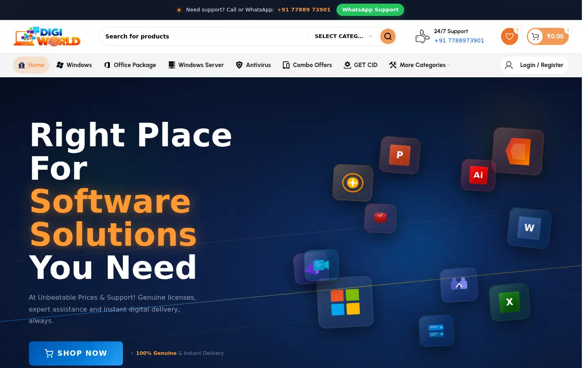
Task: Open the Combo Offers menu item
Action: point(307,65)
